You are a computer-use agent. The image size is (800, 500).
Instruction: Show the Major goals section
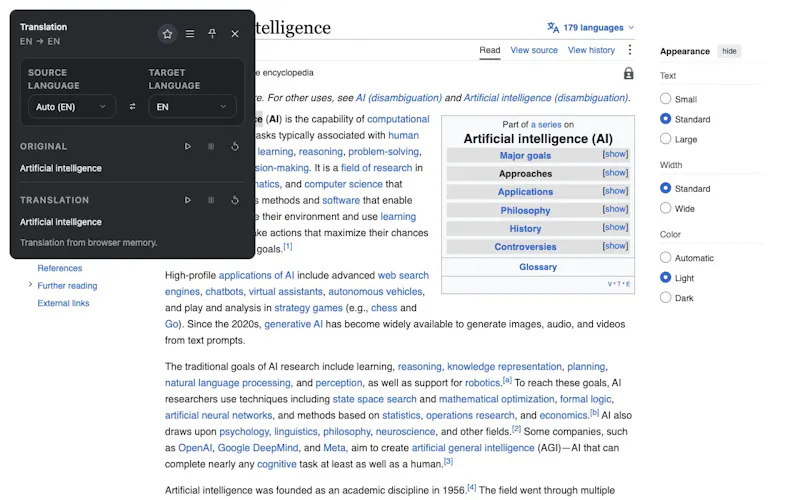pos(615,154)
